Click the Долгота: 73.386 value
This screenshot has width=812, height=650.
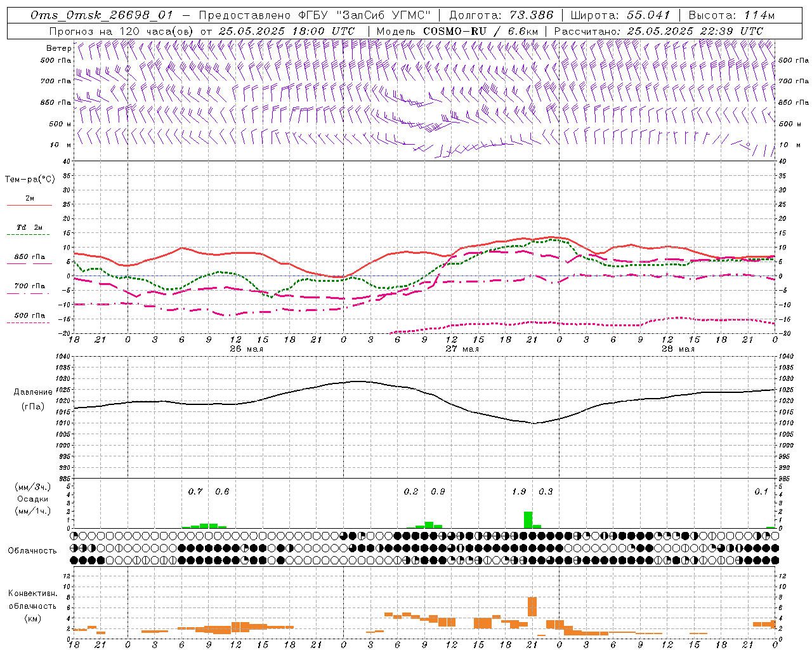click(x=501, y=15)
